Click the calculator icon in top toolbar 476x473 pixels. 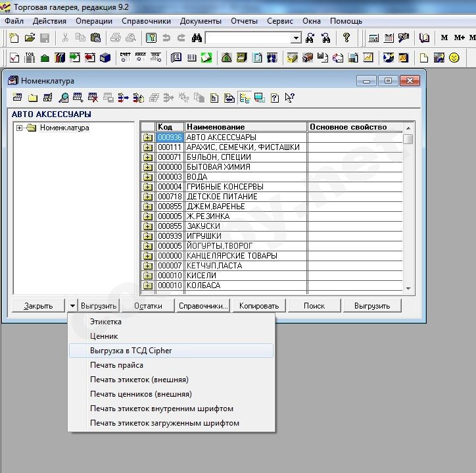pyautogui.click(x=374, y=38)
